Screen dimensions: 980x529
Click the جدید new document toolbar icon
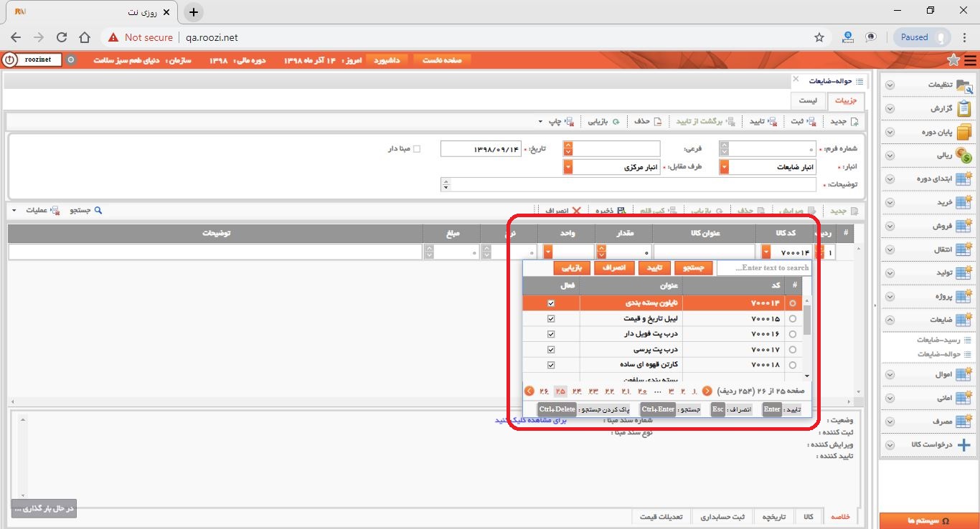[854, 122]
